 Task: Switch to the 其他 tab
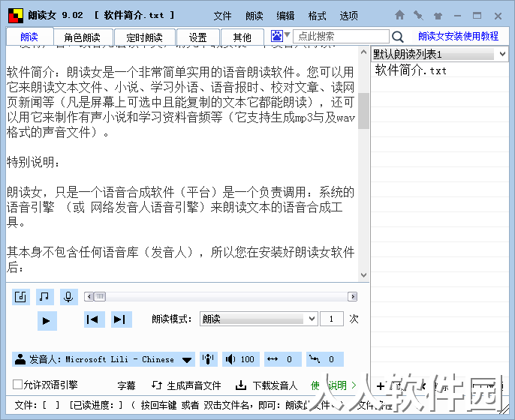click(x=242, y=37)
